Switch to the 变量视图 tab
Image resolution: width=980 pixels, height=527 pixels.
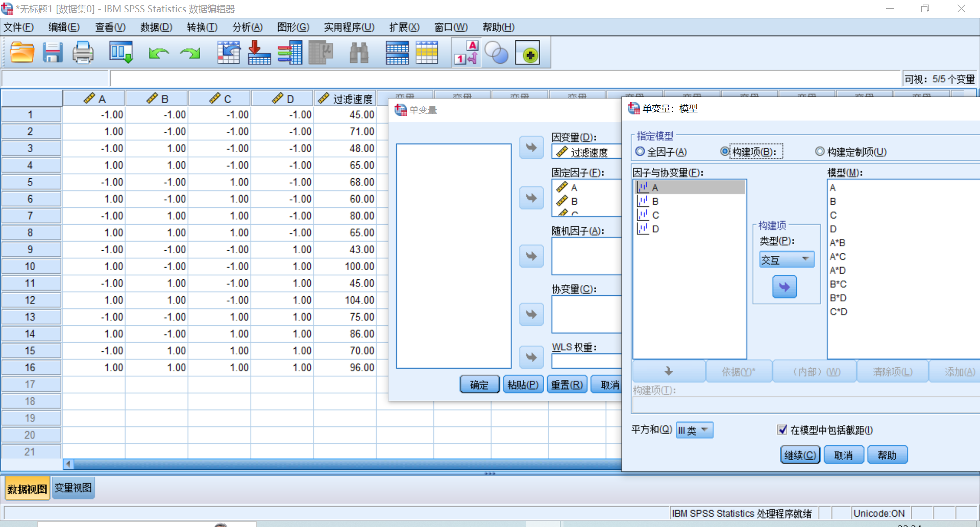[73, 488]
